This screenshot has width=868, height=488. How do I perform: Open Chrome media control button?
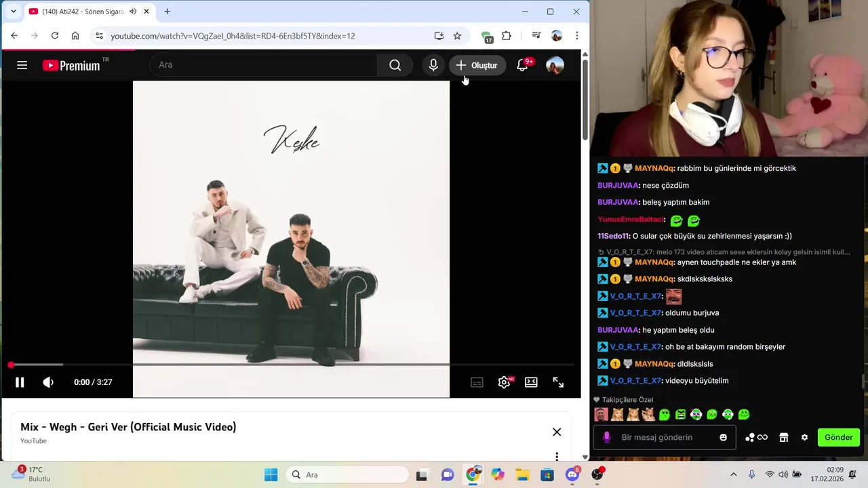point(536,36)
